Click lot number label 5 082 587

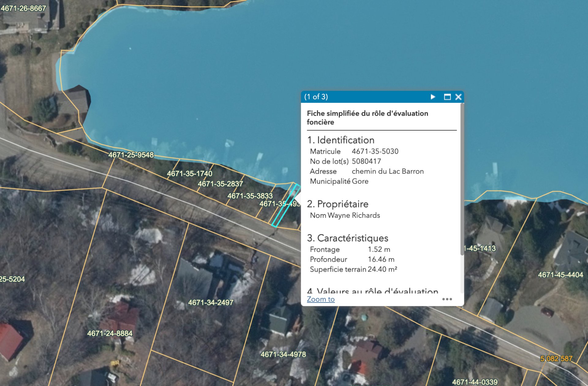pos(556,358)
